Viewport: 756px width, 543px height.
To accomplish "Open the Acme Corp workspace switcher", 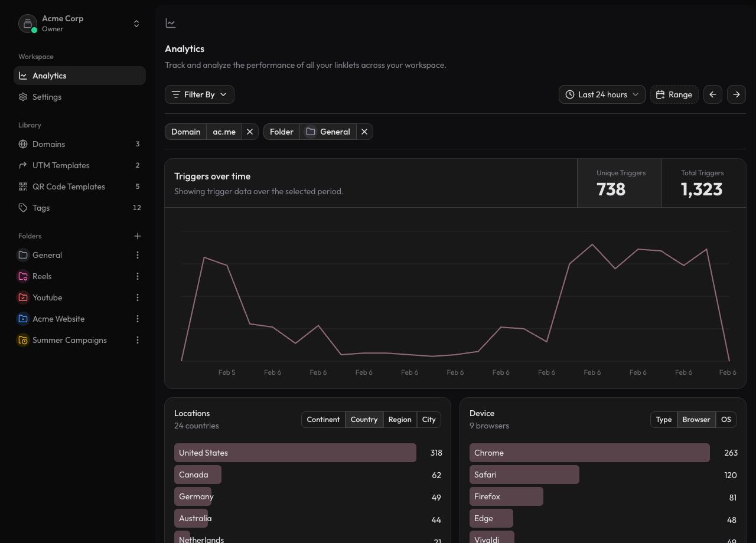I will click(80, 23).
